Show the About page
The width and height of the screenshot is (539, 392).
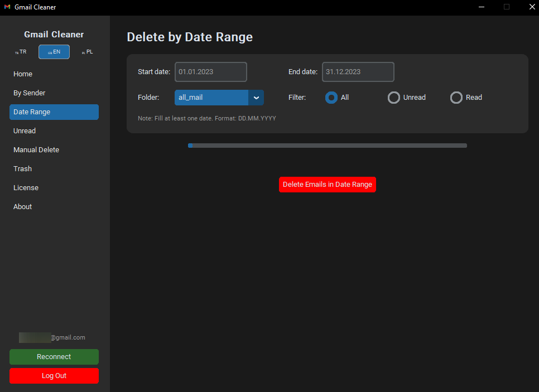[x=54, y=206]
